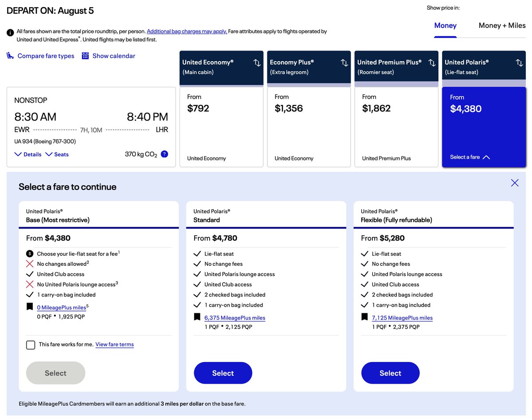Image resolution: width=532 pixels, height=420 pixels.
Task: Select United Polaris column header
Action: tap(484, 68)
